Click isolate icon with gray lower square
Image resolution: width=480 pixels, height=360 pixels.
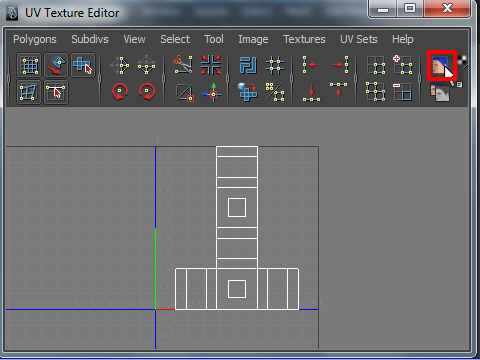point(376,92)
